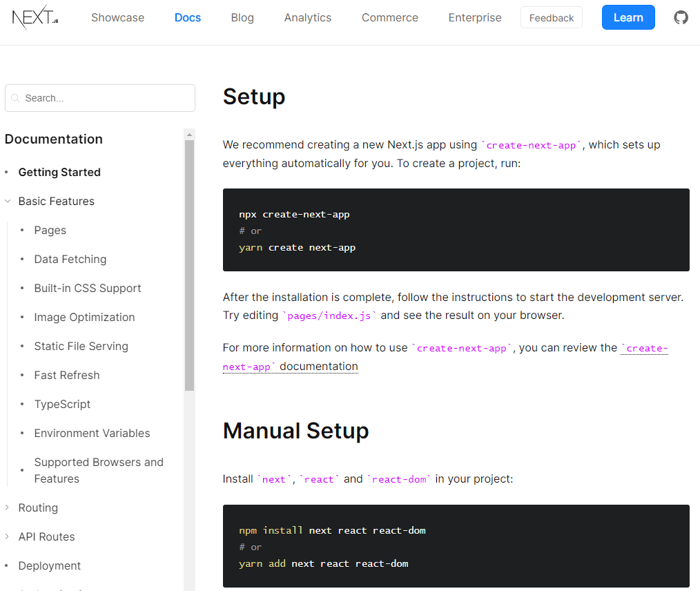
Task: Click the Next.js logo
Action: click(x=35, y=17)
